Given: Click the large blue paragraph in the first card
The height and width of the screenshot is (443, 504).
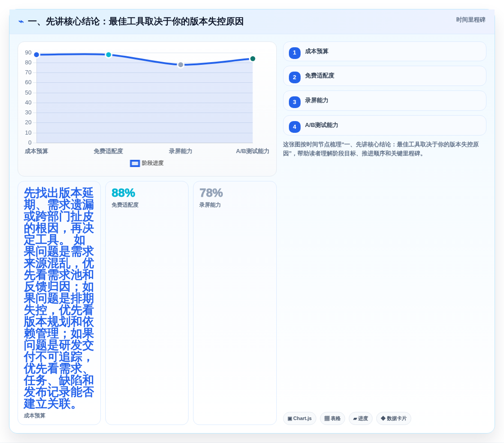Looking at the screenshot, I should pyautogui.click(x=59, y=298).
